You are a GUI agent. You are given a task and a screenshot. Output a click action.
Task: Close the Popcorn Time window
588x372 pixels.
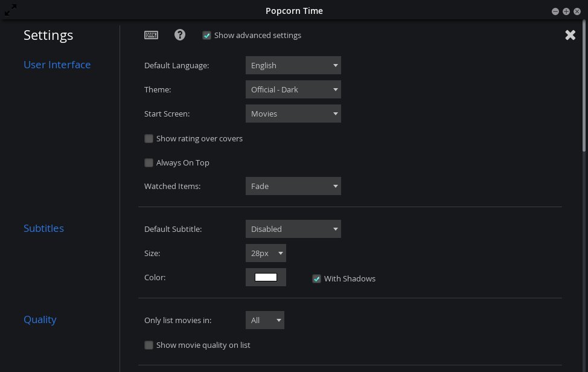click(x=577, y=11)
